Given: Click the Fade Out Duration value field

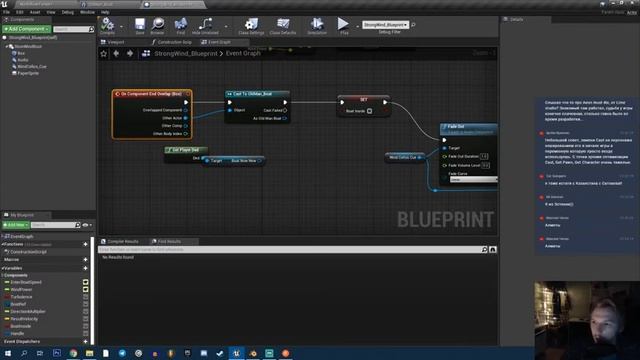Looking at the screenshot, I should tap(484, 156).
